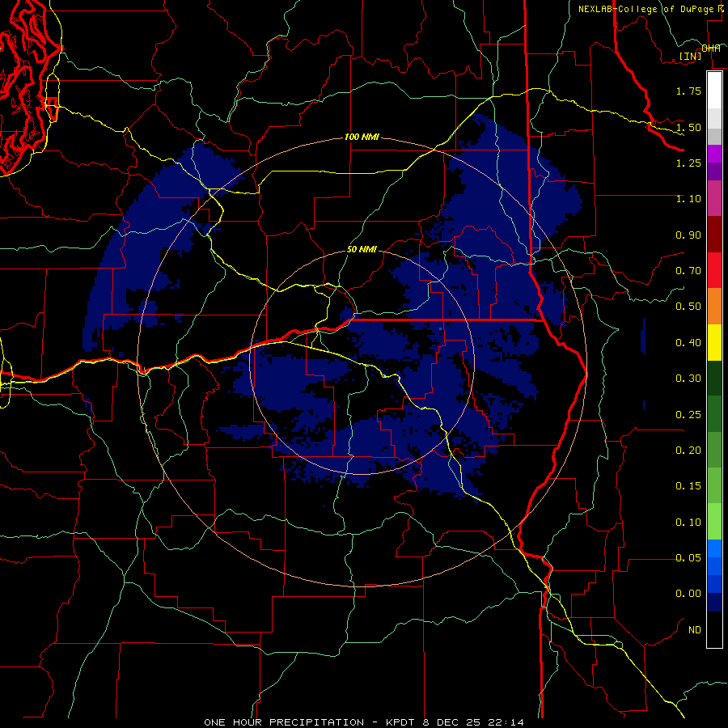
Task: Click the 0.25 legend value
Action: pyautogui.click(x=688, y=415)
